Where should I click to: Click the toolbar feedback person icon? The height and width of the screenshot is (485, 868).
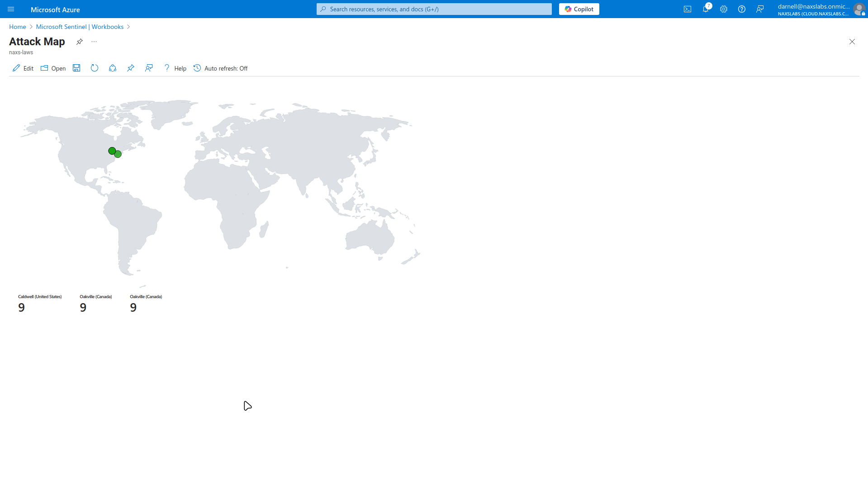click(x=149, y=68)
